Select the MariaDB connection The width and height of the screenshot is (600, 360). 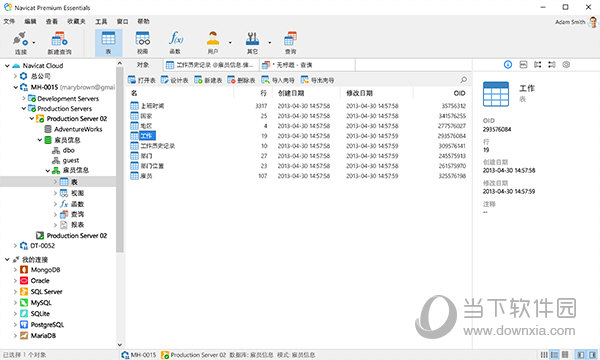pos(43,336)
